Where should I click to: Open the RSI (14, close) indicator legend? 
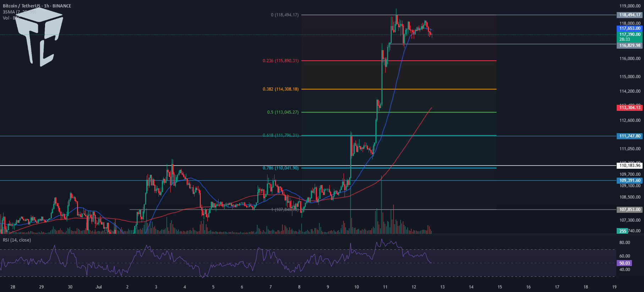(17, 240)
